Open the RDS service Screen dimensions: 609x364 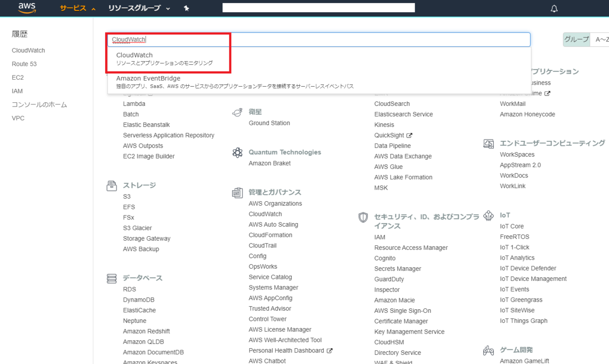(129, 289)
